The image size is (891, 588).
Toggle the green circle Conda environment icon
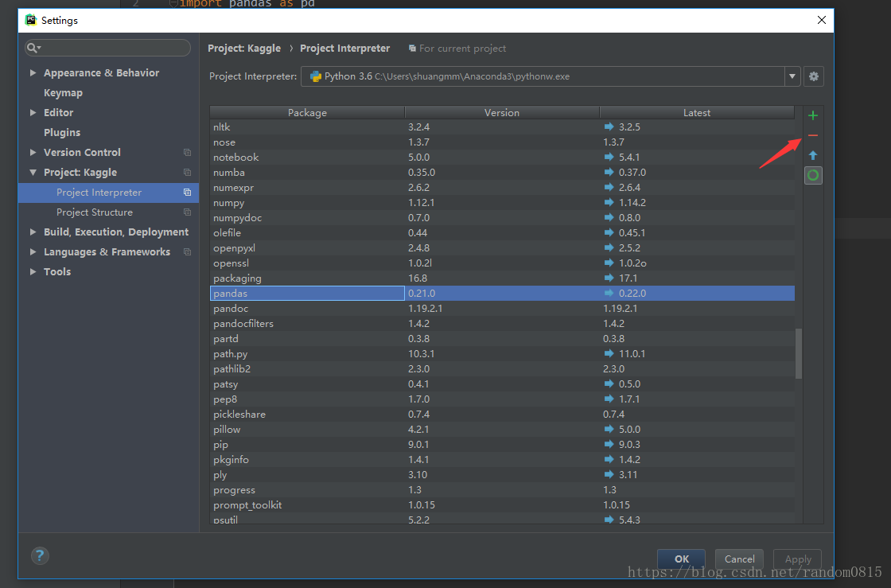coord(812,175)
